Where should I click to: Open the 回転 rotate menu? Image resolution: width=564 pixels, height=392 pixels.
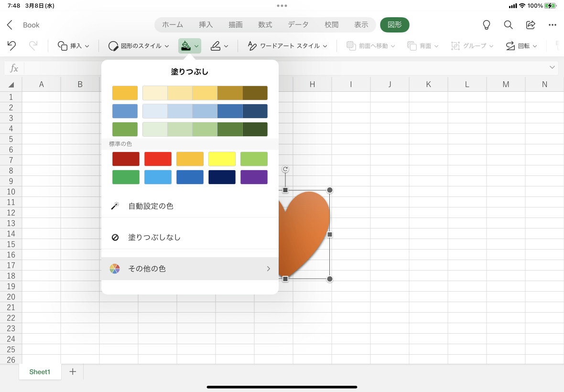[x=521, y=46]
